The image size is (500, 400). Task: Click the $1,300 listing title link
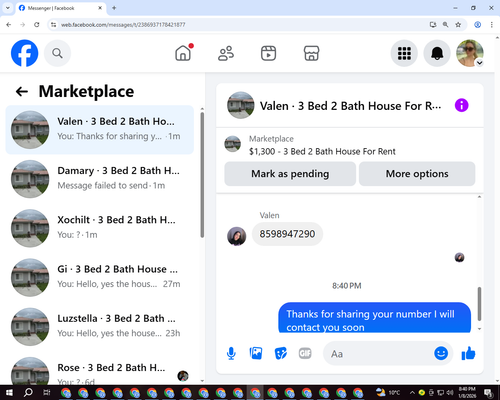click(x=322, y=151)
